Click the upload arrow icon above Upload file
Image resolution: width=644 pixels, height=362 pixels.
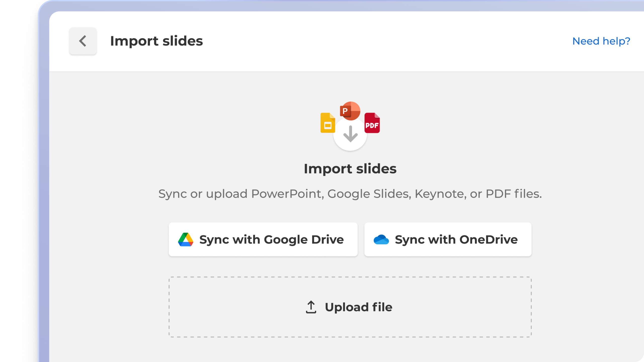pos(311,307)
